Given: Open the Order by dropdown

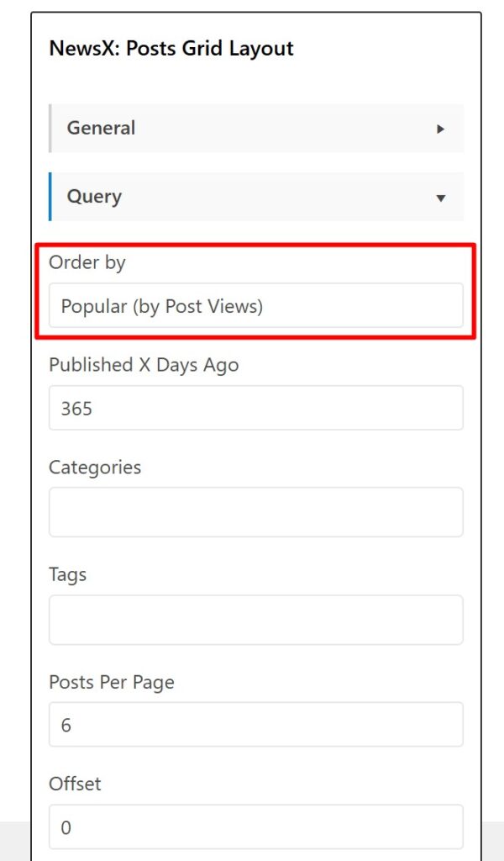Looking at the screenshot, I should [255, 306].
